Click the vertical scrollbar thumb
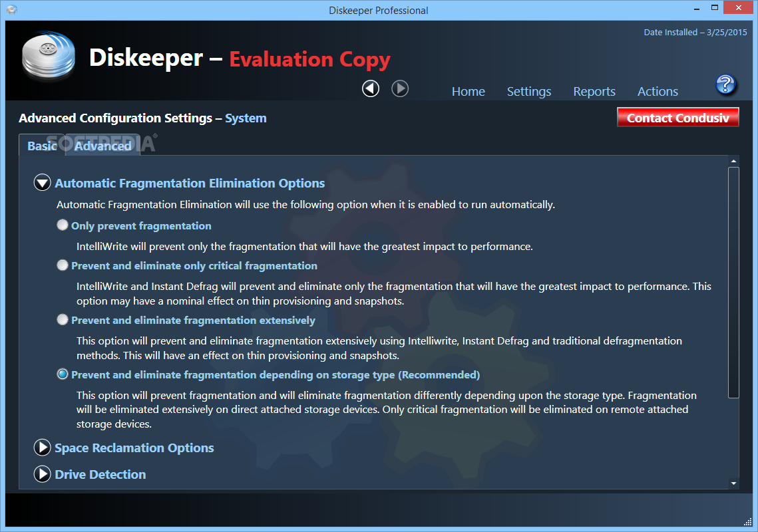 point(733,283)
